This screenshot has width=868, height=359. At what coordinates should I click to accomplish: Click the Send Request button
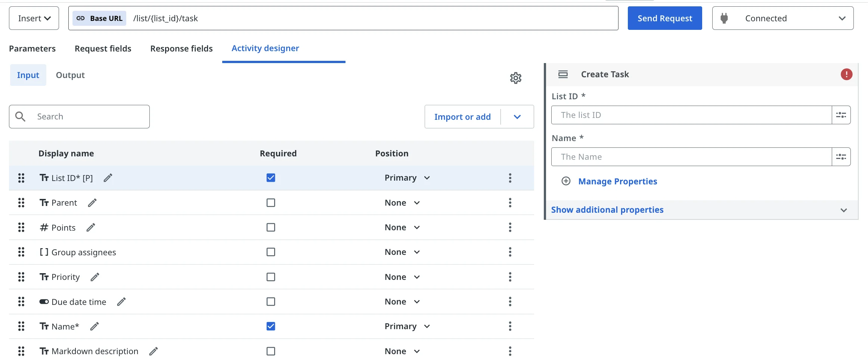tap(664, 18)
